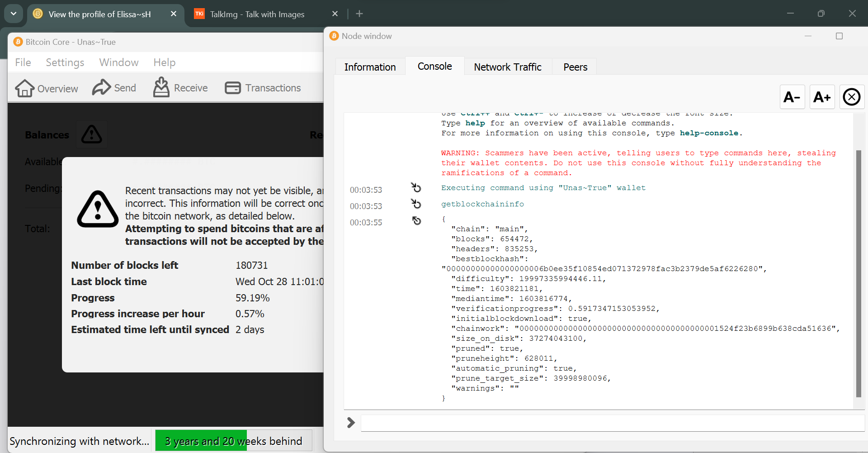Switch to the Network Traffic tab
The width and height of the screenshot is (868, 453).
(508, 67)
